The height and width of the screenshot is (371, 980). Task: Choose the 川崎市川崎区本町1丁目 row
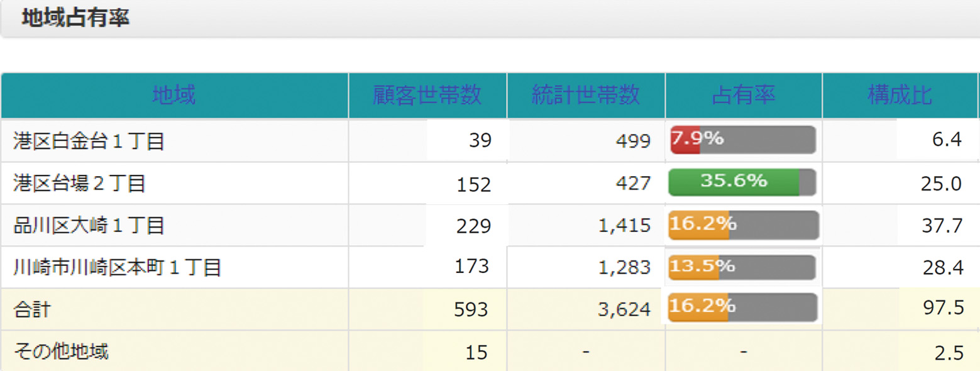[117, 268]
